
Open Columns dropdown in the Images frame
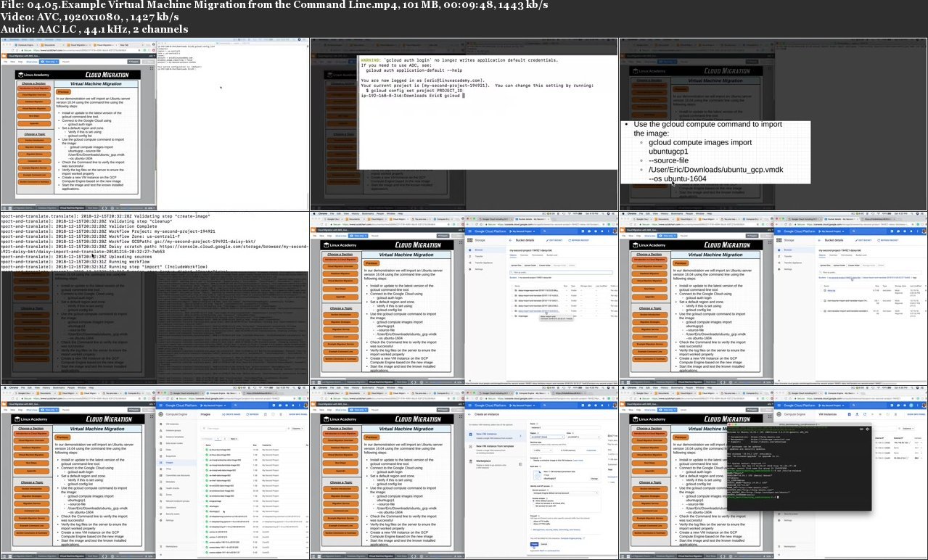click(297, 429)
